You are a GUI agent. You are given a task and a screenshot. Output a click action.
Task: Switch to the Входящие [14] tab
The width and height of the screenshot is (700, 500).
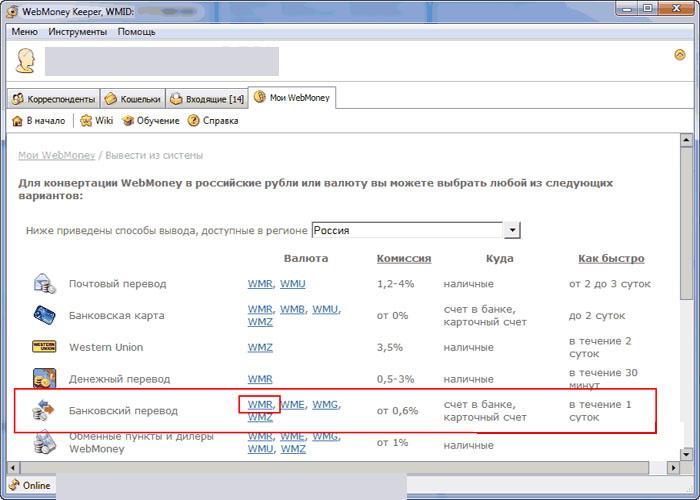[207, 99]
